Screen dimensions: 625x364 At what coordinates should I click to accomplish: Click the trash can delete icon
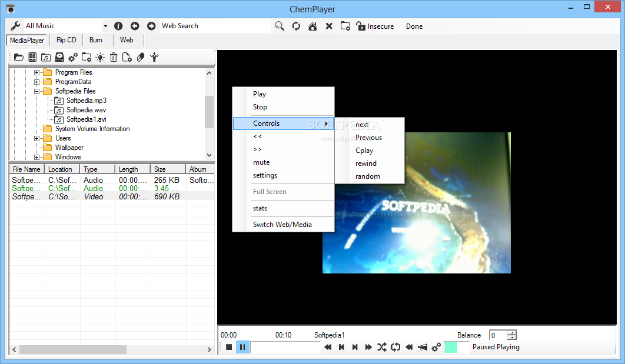[114, 58]
